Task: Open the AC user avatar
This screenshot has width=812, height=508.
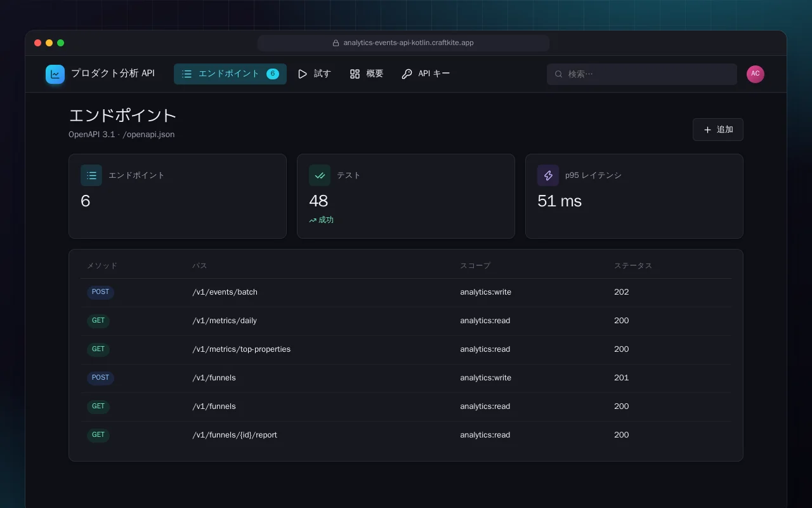Action: click(756, 74)
